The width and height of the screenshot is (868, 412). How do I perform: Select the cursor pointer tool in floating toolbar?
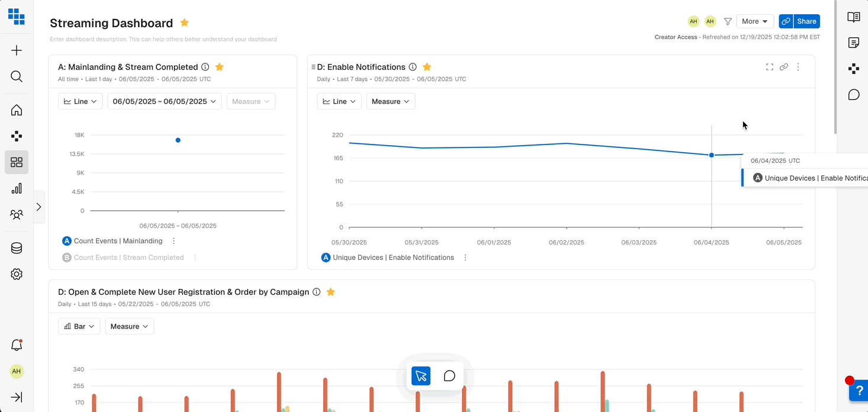click(x=421, y=376)
